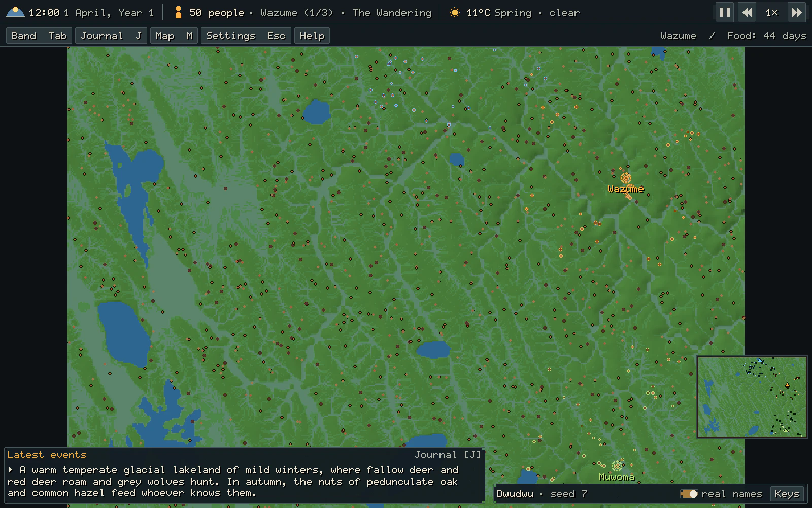Open the Band panel
Screen dimensions: 812x508
[39, 36]
